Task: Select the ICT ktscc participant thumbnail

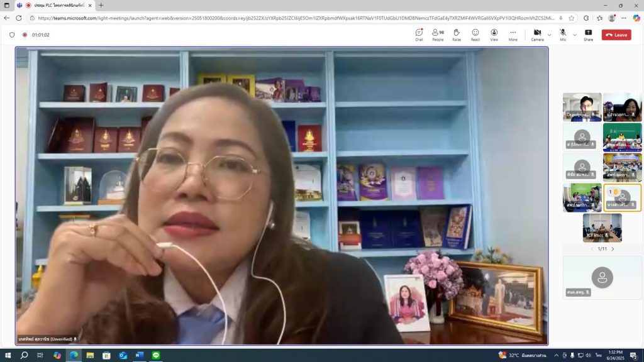Action: [602, 228]
